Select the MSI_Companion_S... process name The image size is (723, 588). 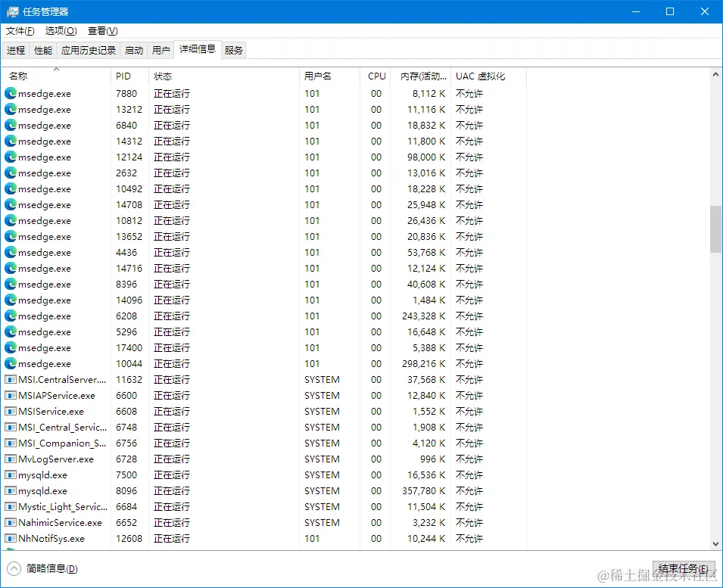[62, 443]
